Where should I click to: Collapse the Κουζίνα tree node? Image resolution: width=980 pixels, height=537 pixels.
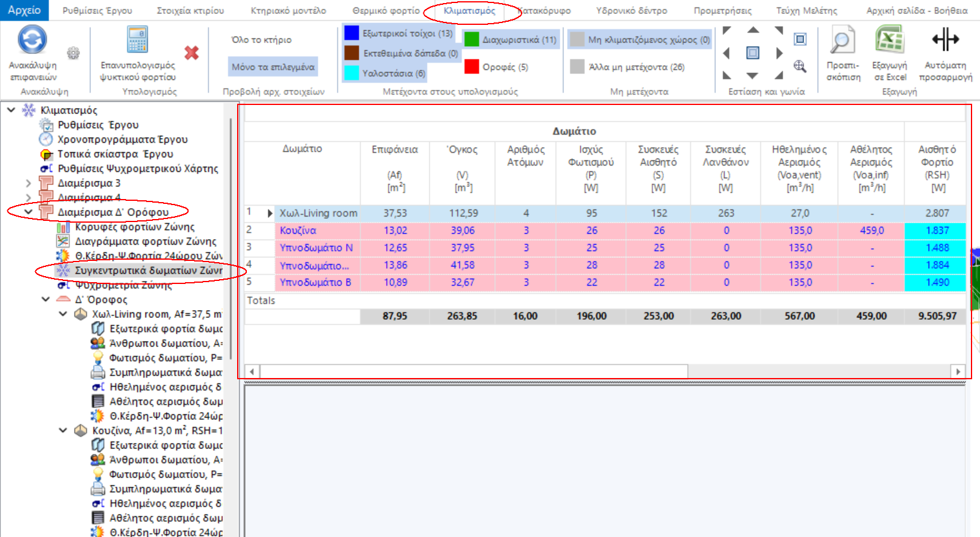click(x=63, y=430)
